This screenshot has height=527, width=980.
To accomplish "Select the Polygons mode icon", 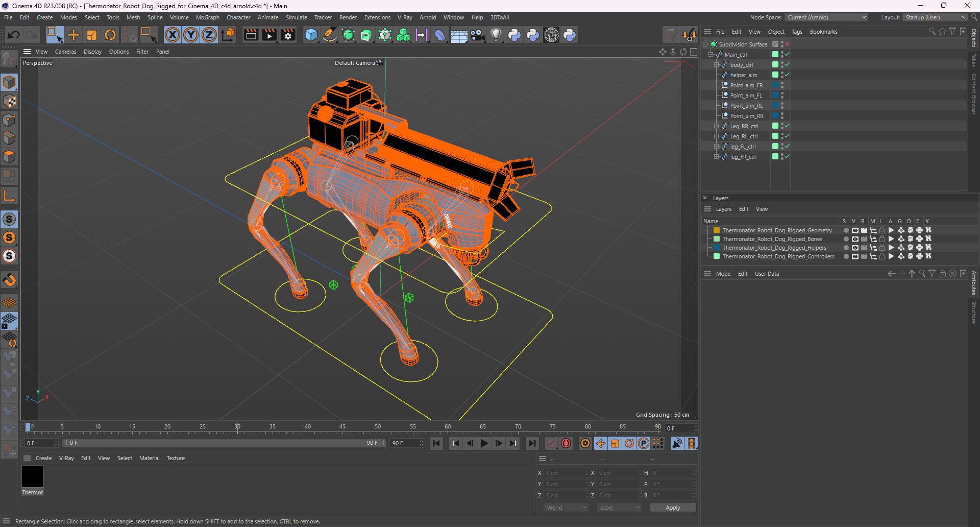I will (x=10, y=157).
